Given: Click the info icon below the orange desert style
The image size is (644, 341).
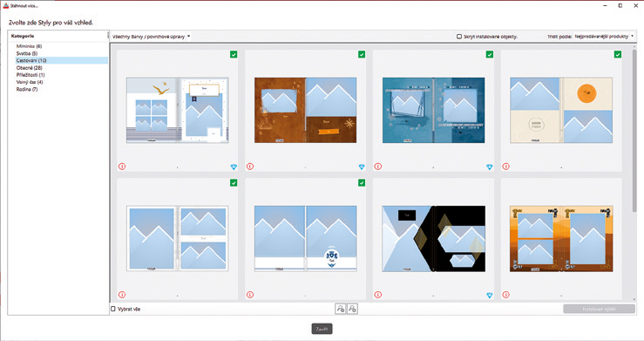Looking at the screenshot, I should click(x=505, y=295).
